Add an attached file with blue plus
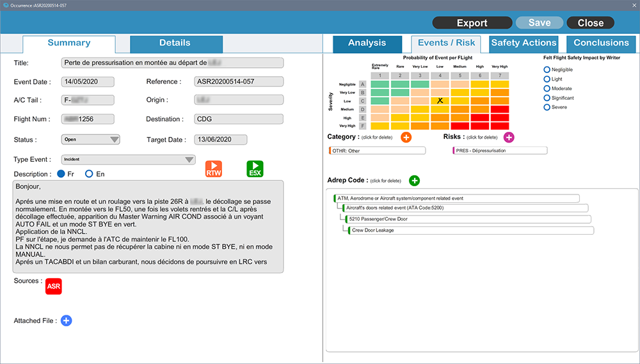 click(67, 320)
